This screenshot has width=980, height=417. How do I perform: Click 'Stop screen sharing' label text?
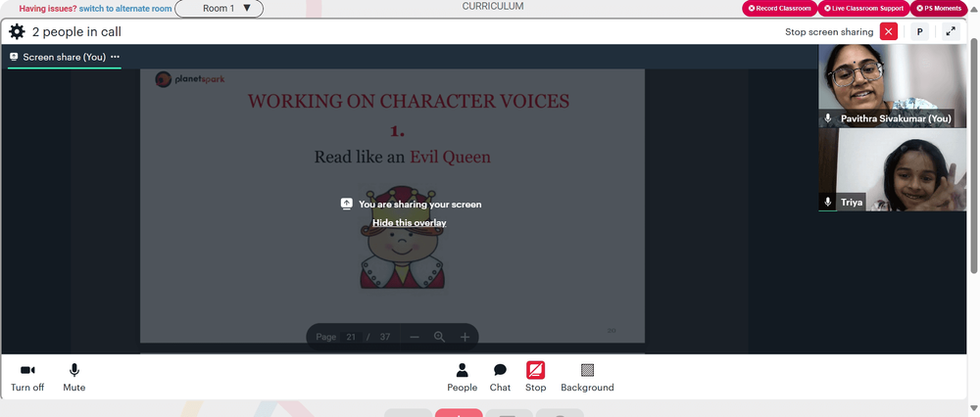(829, 32)
